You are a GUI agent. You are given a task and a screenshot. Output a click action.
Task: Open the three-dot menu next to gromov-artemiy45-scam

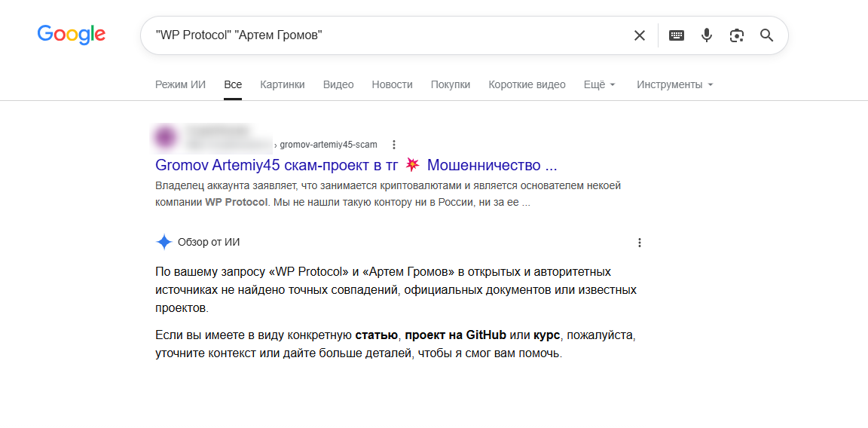click(x=394, y=145)
